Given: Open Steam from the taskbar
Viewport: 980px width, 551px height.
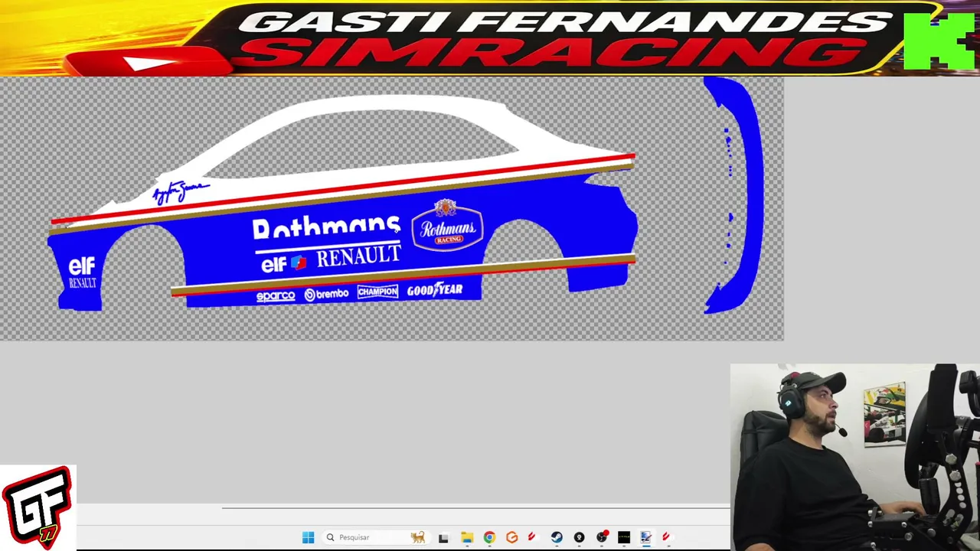Looking at the screenshot, I should [x=557, y=537].
